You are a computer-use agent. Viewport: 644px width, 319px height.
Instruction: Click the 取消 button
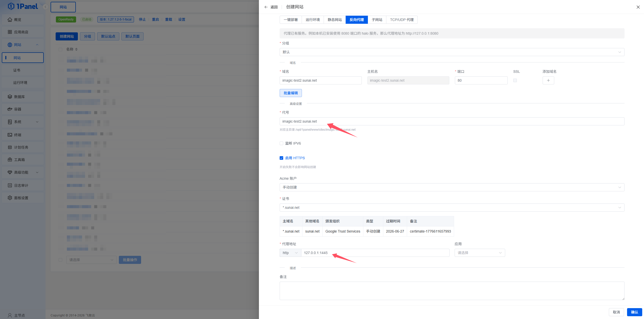click(x=616, y=312)
